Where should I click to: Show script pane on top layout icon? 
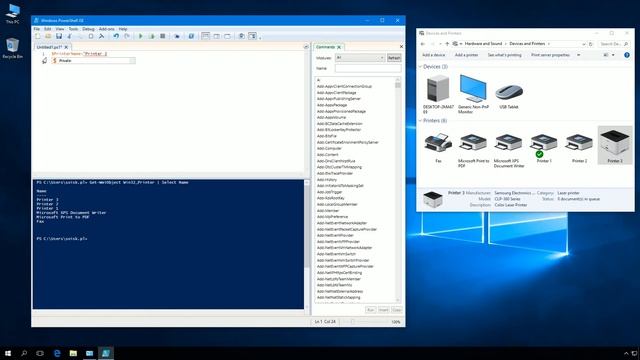pyautogui.click(x=205, y=36)
